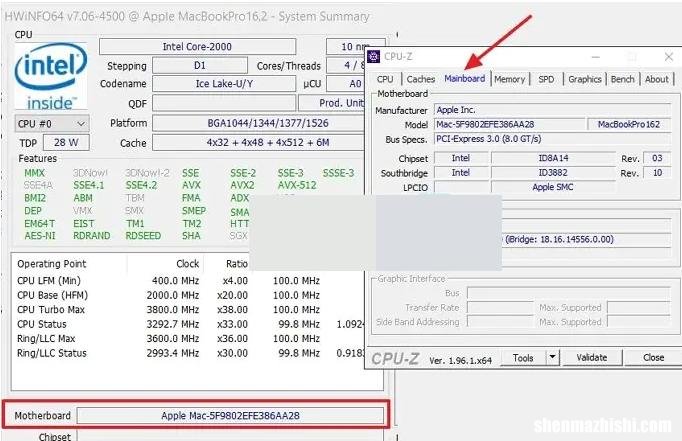Image resolution: width=682 pixels, height=441 pixels.
Task: Click the Ring/LLC Max row label
Action: point(46,339)
